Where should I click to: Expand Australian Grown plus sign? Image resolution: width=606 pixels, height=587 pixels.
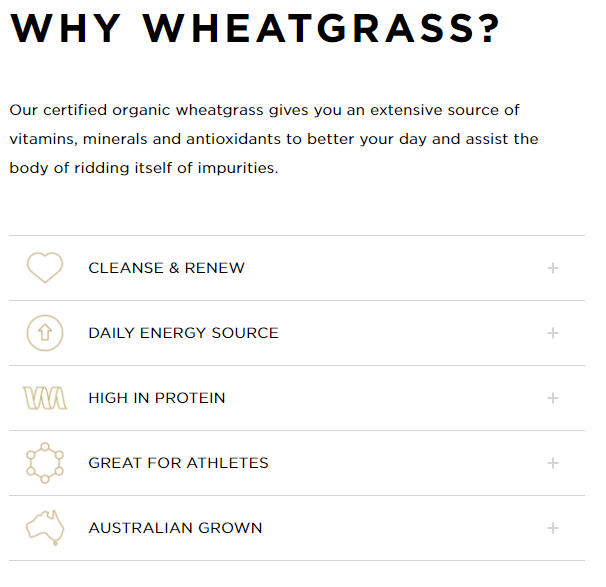click(553, 528)
